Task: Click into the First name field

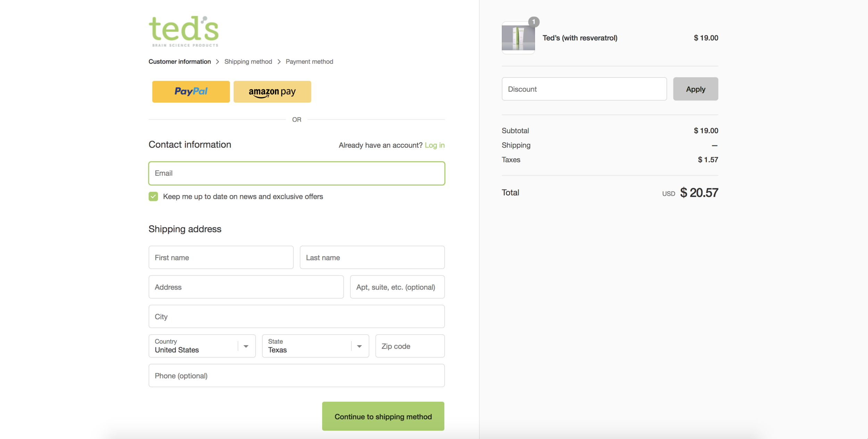Action: click(221, 258)
